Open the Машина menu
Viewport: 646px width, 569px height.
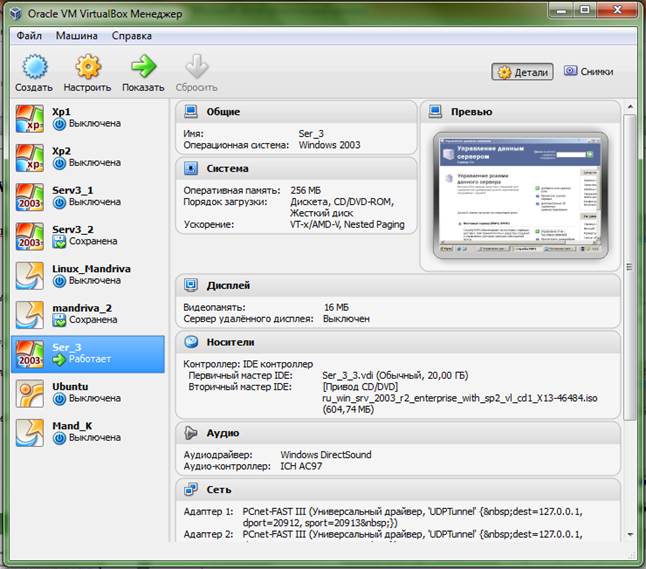[x=77, y=36]
